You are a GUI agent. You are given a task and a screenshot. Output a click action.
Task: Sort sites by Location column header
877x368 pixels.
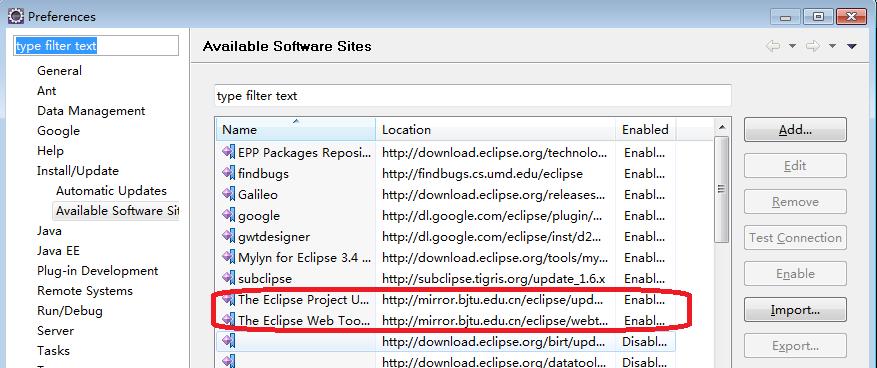point(496,129)
